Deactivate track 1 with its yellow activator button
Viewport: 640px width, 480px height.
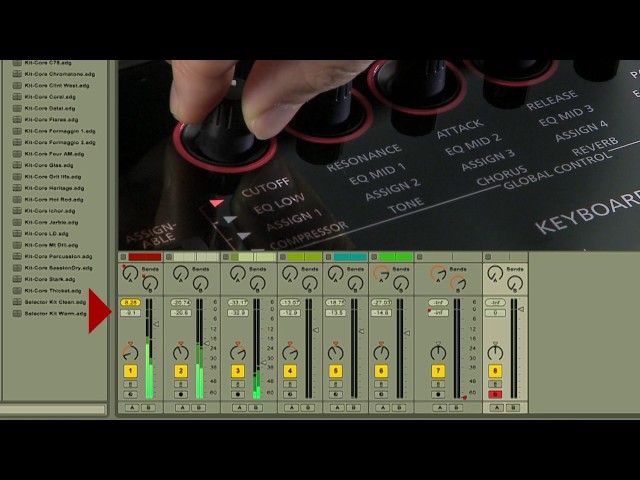(131, 371)
